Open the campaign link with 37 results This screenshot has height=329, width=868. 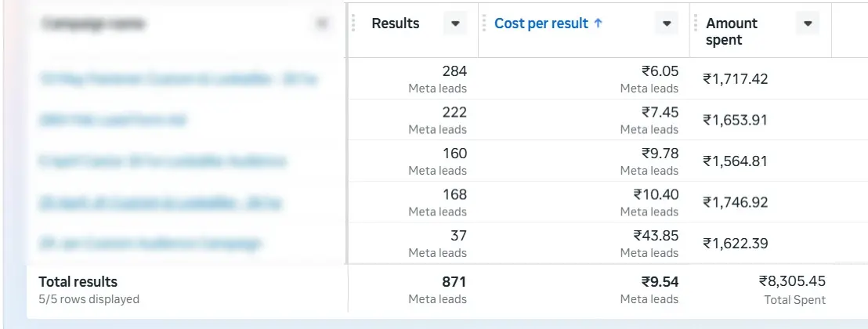click(x=150, y=243)
